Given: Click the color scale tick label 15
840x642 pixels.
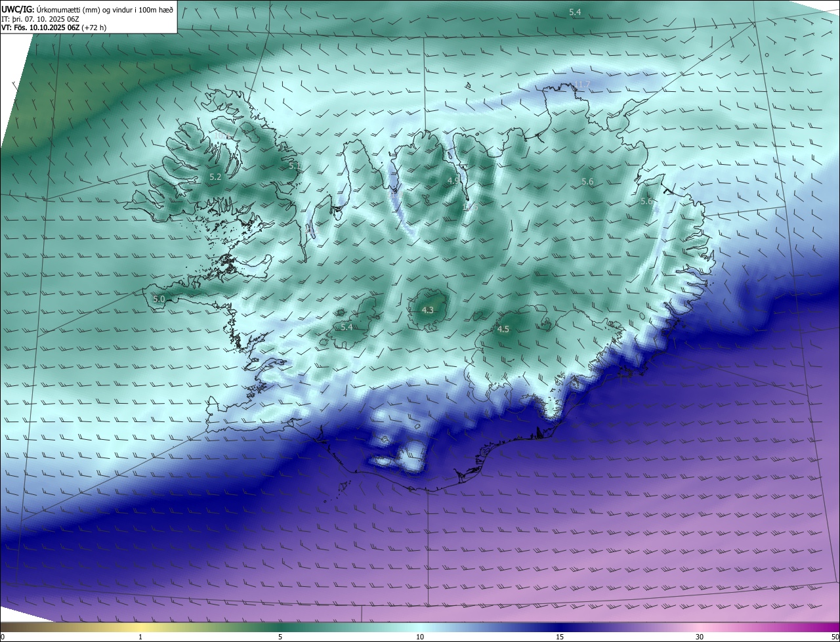Looking at the screenshot, I should click(x=560, y=637).
